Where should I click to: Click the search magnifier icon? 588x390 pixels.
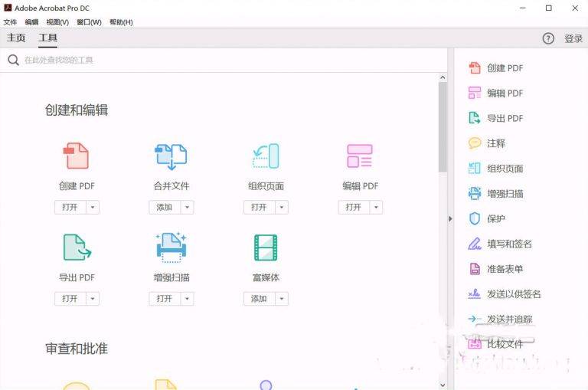tap(13, 60)
